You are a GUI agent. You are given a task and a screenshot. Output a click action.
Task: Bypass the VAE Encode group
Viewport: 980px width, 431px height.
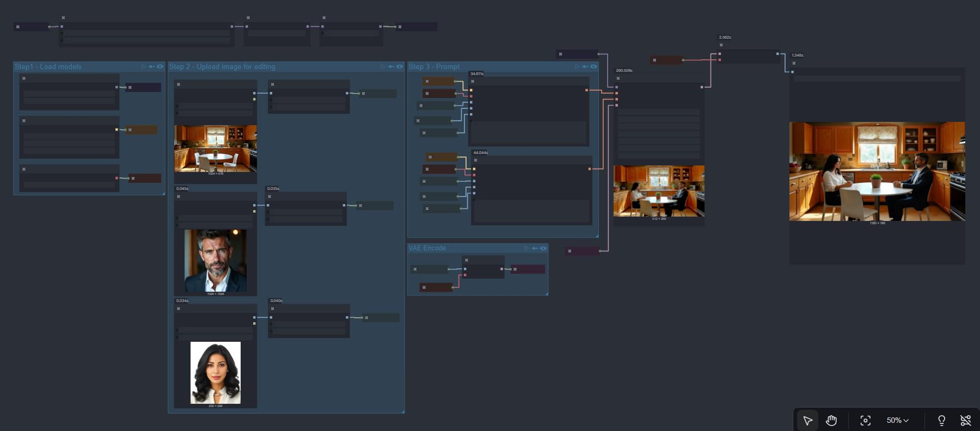coord(535,248)
